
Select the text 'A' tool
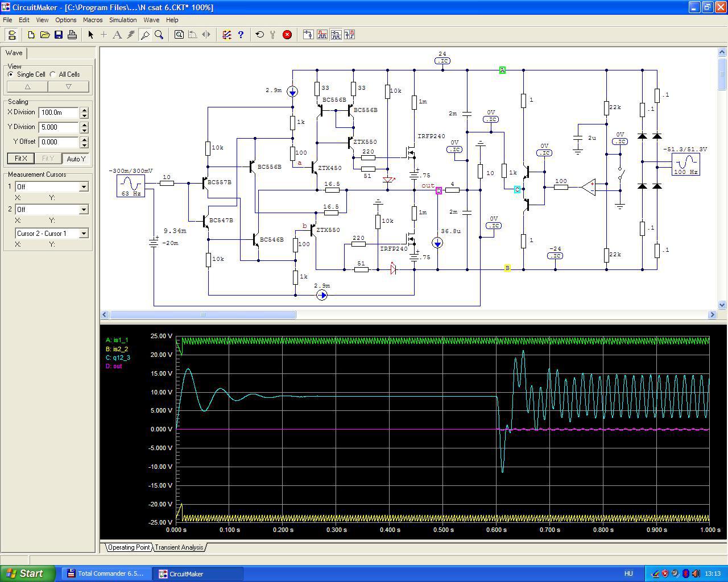pos(117,35)
